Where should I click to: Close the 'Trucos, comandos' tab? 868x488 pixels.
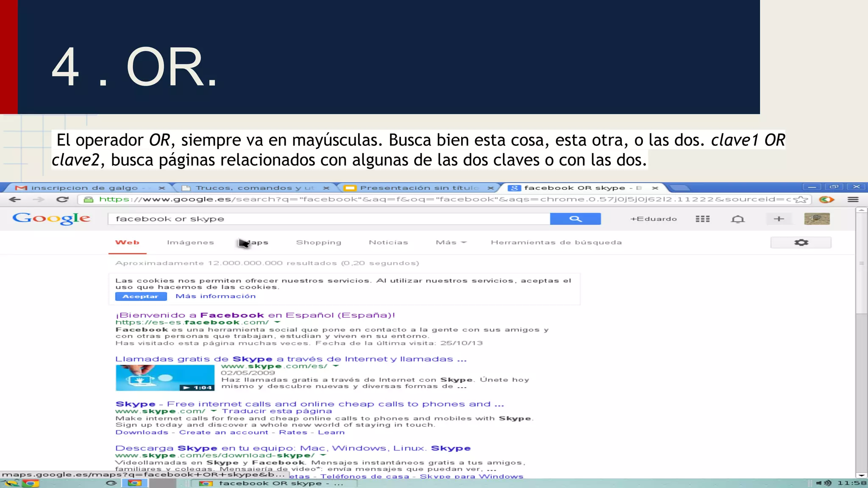coord(326,188)
